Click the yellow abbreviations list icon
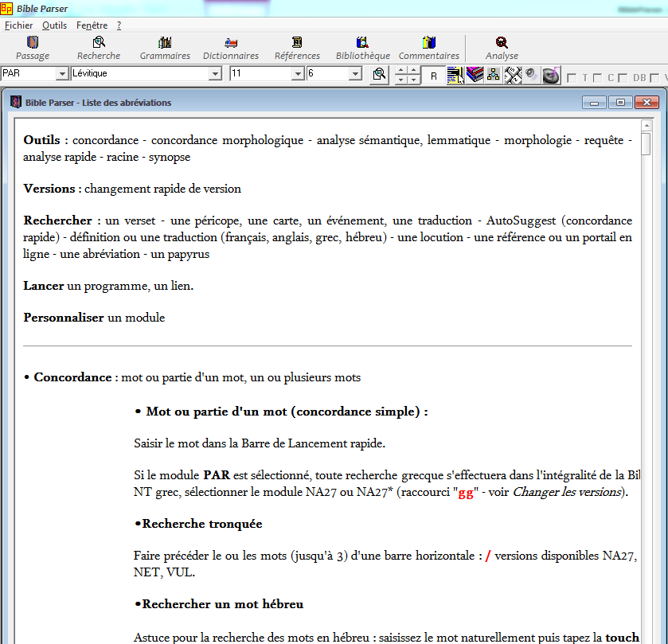Image resolution: width=668 pixels, height=644 pixels. point(455,76)
